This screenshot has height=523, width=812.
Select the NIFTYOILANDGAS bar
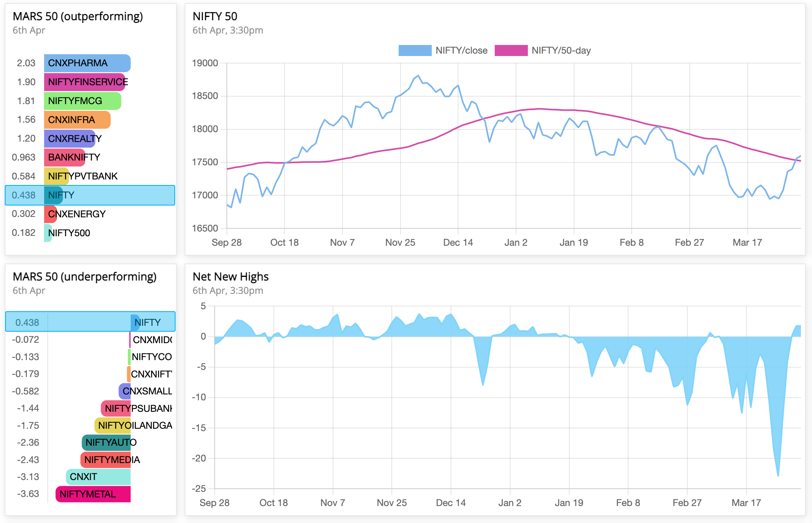(113, 426)
